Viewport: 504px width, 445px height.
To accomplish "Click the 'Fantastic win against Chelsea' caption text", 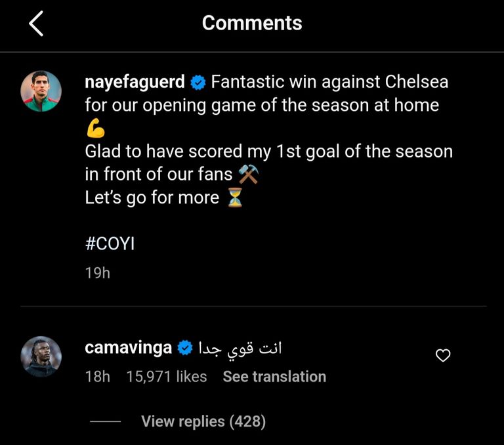I will coord(329,83).
